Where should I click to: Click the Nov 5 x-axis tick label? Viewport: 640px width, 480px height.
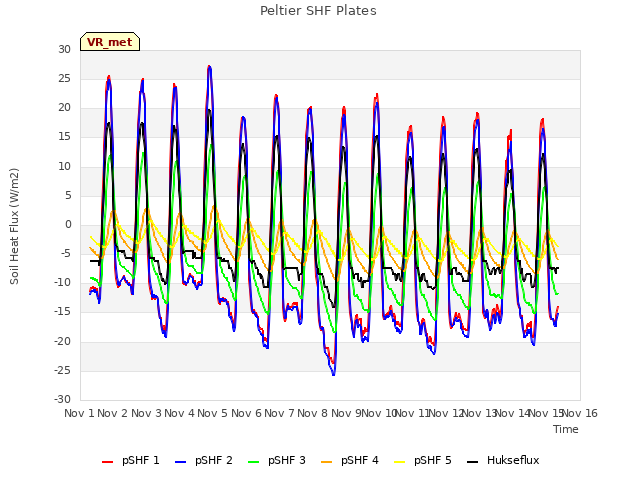pyautogui.click(x=212, y=413)
